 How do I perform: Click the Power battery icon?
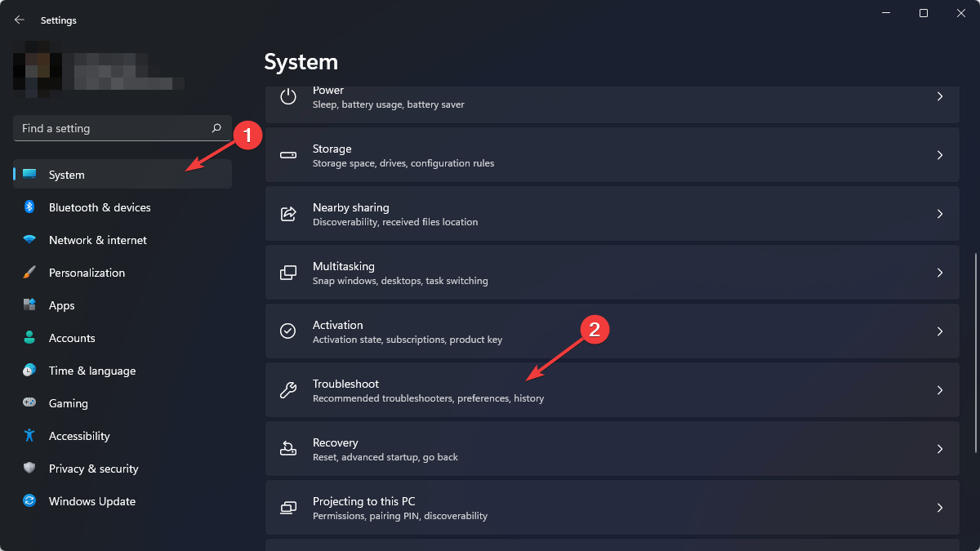[x=287, y=96]
